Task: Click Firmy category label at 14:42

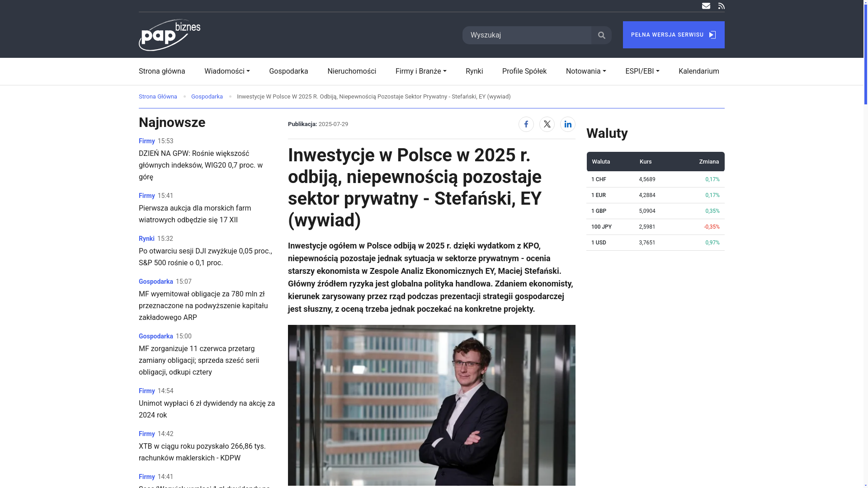Action: (147, 434)
